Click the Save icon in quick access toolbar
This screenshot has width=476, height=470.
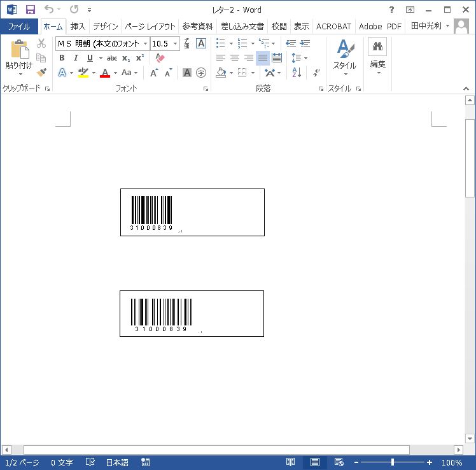pos(30,10)
